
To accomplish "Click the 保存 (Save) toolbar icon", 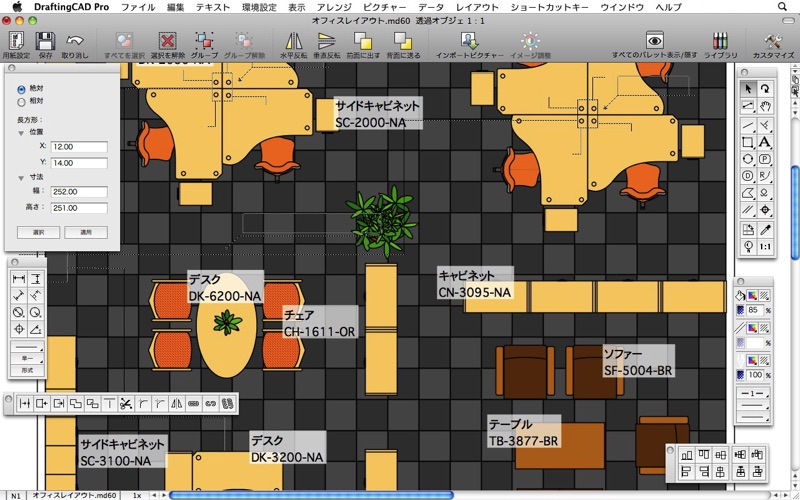I will pos(45,41).
